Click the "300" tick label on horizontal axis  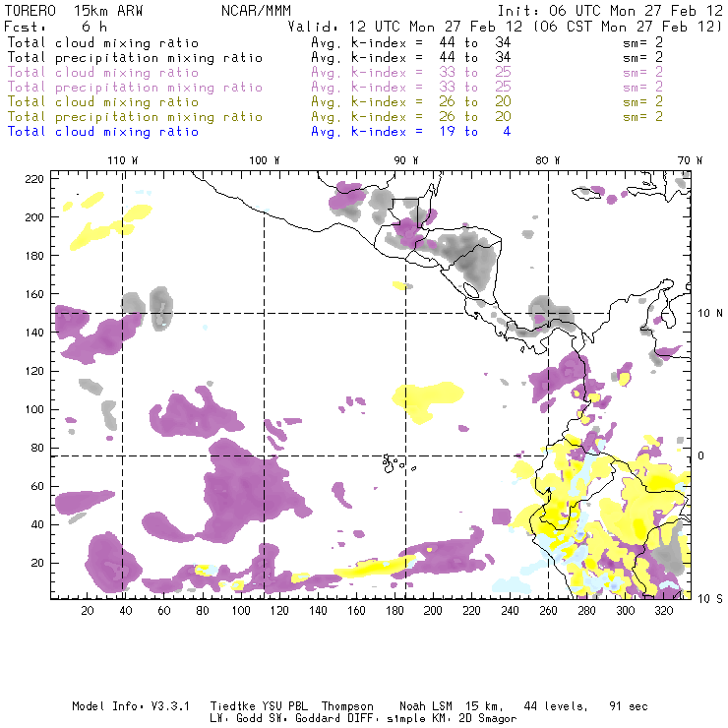(x=625, y=611)
